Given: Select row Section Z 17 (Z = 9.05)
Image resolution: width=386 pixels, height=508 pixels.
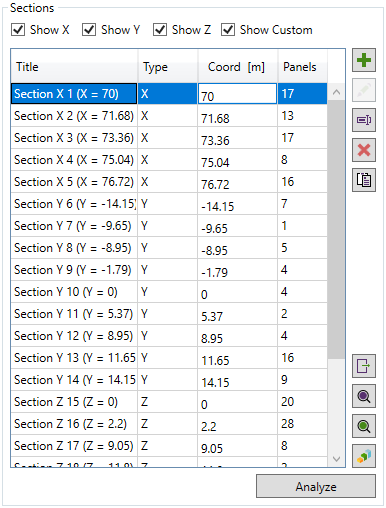Looking at the screenshot, I should pos(169,446).
